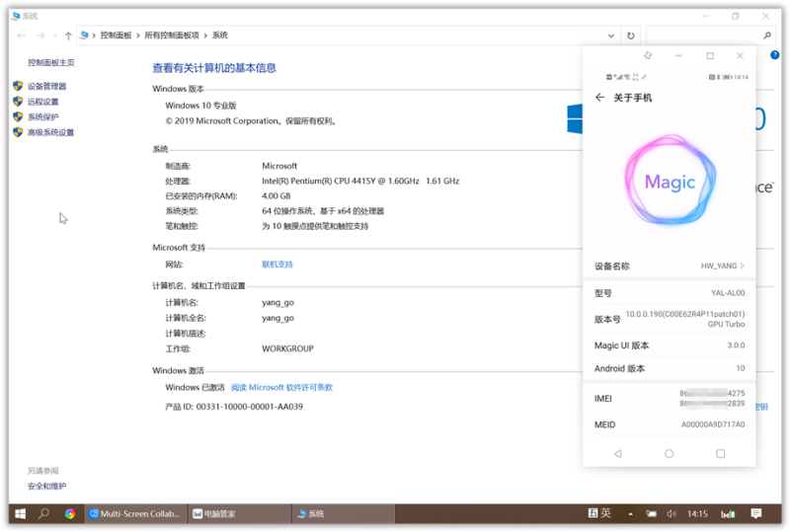Show hidden tray icons arrow
The width and height of the screenshot is (790, 532).
point(630,514)
